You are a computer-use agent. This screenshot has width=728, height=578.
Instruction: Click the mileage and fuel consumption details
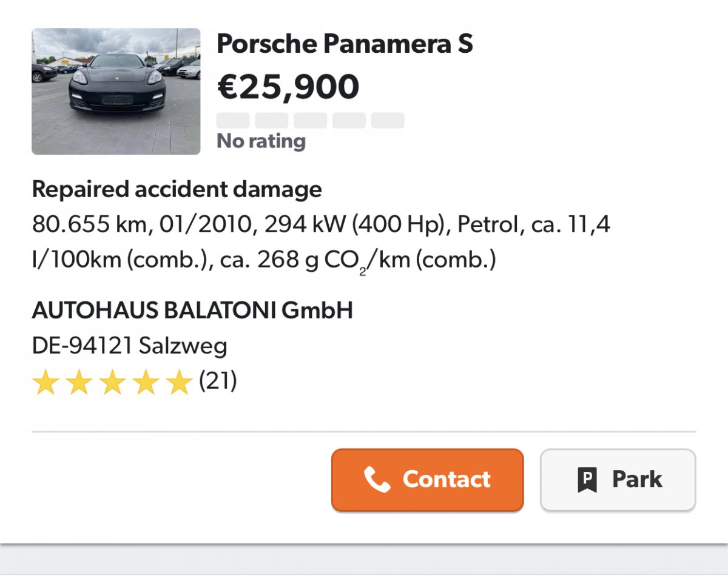[320, 242]
